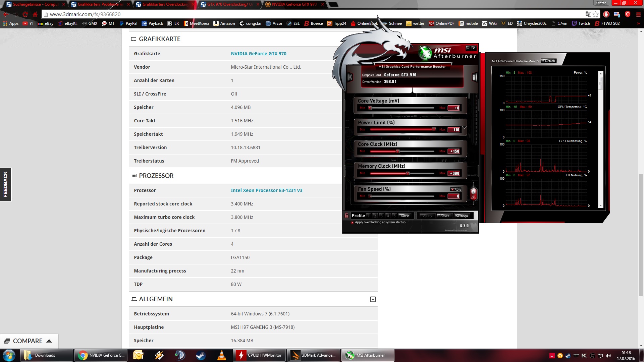This screenshot has height=362, width=644.
Task: Collapse the ALLGEMEIN section
Action: [x=373, y=299]
